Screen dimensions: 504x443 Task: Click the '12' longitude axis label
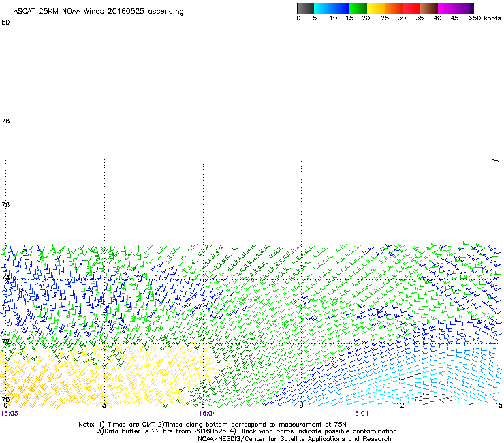[400, 406]
